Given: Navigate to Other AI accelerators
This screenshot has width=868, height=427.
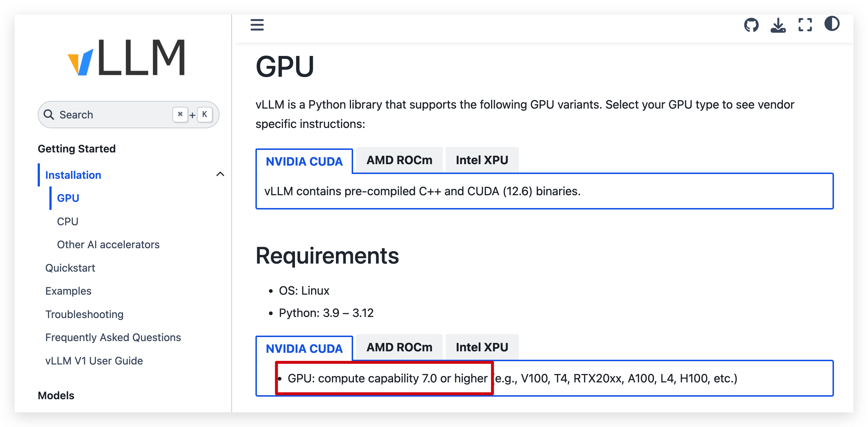Looking at the screenshot, I should click(108, 244).
